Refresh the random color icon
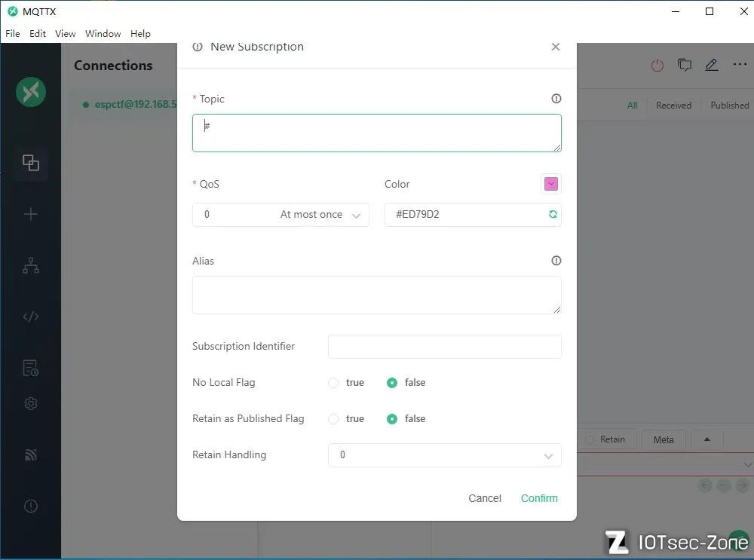This screenshot has height=560, width=754. (x=553, y=214)
